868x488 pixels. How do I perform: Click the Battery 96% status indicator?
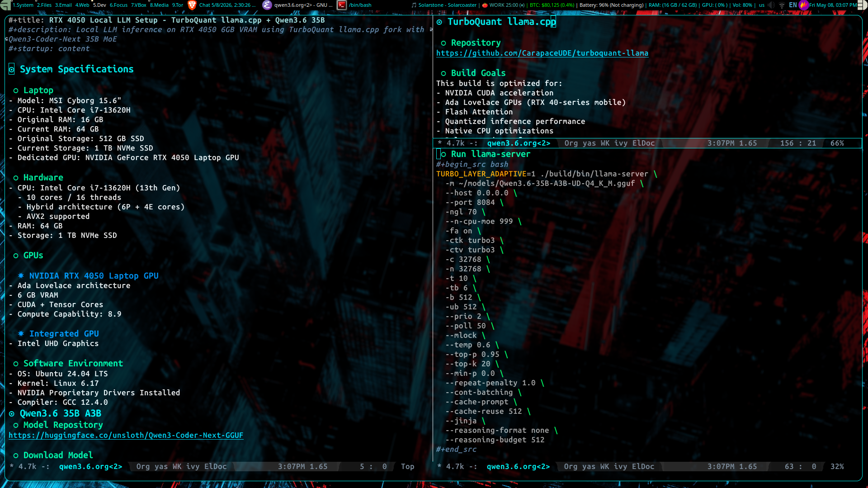(611, 5)
